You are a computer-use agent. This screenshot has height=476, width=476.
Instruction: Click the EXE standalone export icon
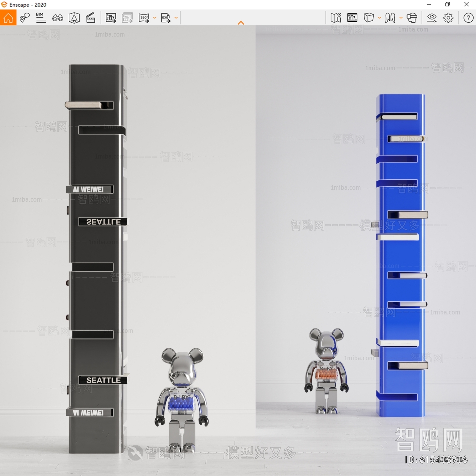(166, 18)
